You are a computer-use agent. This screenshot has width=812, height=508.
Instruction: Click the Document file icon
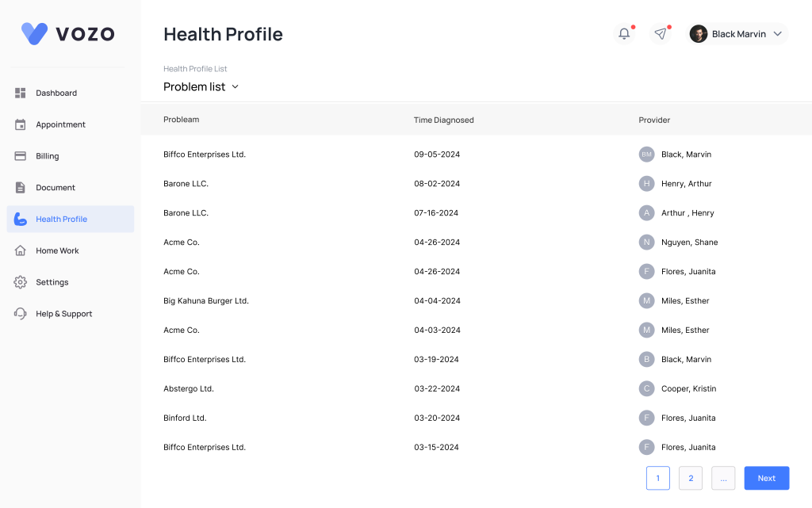point(21,188)
